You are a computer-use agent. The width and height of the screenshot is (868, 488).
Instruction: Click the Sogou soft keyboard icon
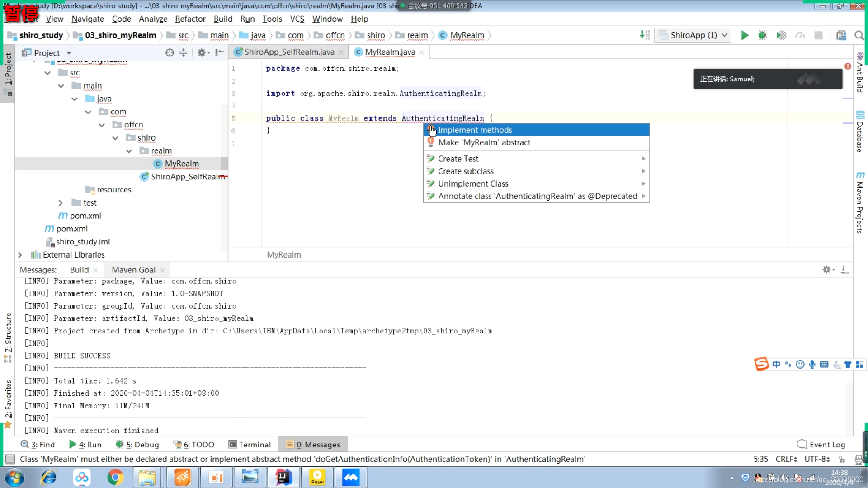point(824,364)
